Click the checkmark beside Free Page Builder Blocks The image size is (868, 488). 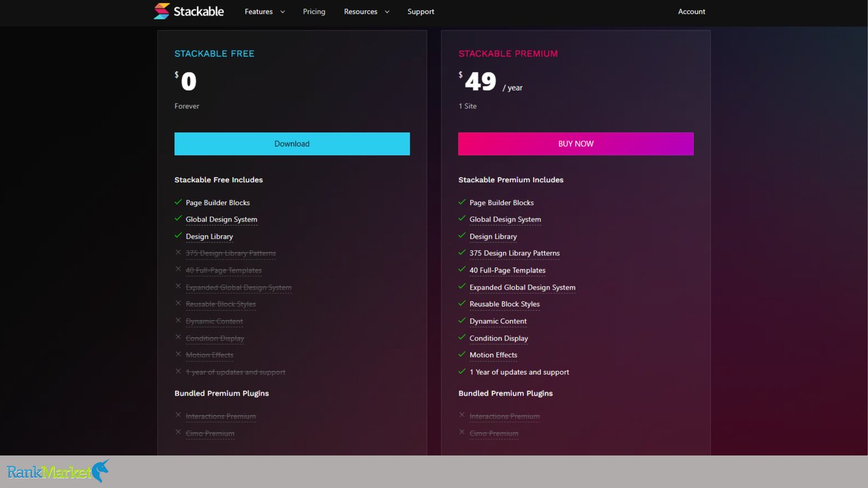click(178, 202)
